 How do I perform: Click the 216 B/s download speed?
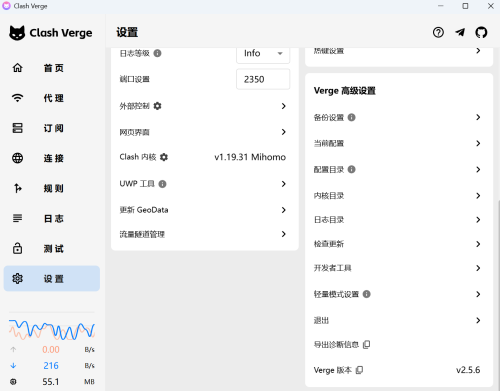click(x=51, y=366)
